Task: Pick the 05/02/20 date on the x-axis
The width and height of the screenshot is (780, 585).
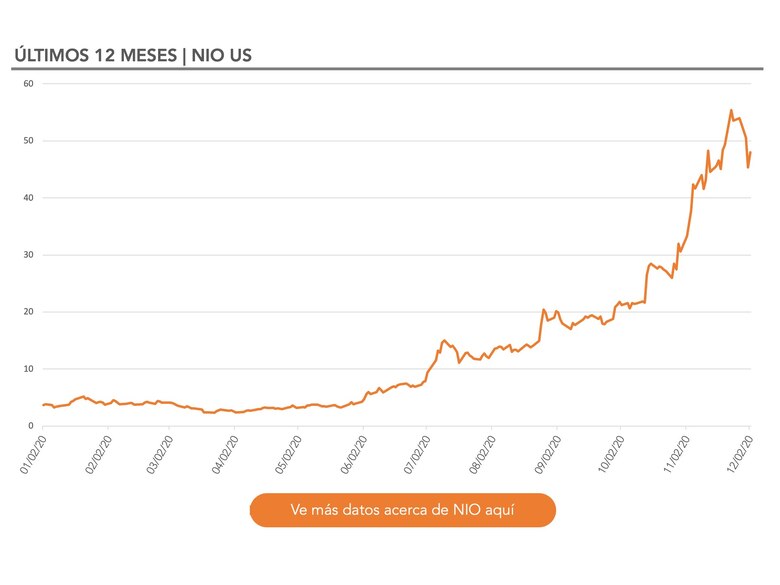Action: (289, 450)
